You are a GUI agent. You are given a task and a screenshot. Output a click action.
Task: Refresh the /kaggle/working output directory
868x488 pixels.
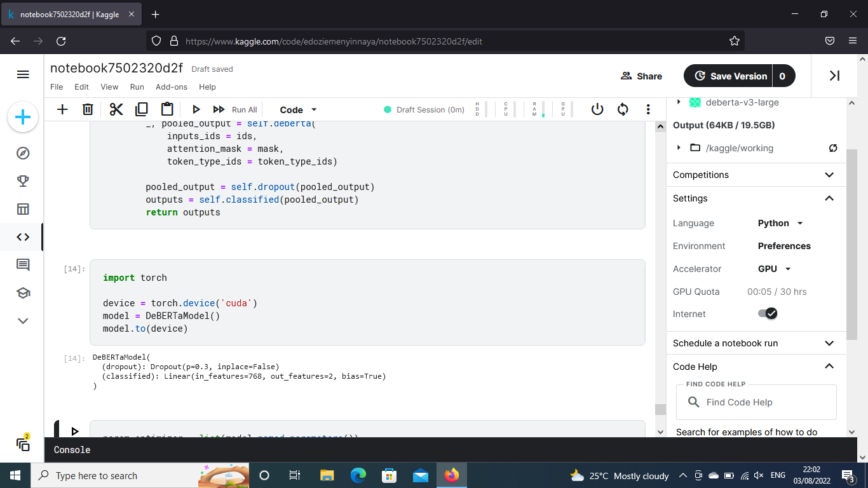tap(832, 148)
